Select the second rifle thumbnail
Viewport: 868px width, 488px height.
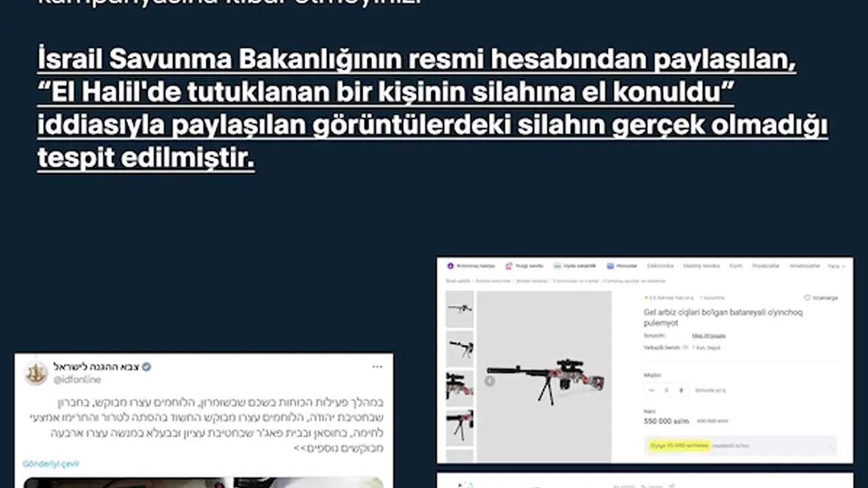459,348
